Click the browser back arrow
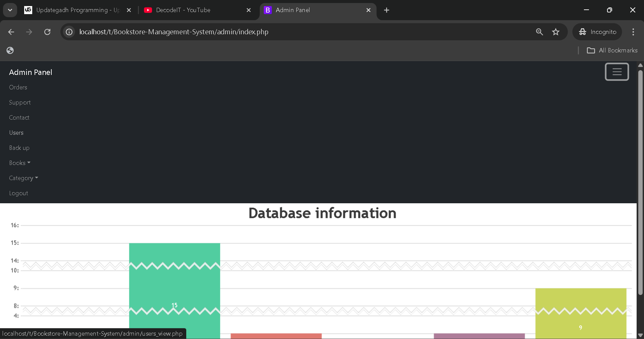 click(x=11, y=32)
